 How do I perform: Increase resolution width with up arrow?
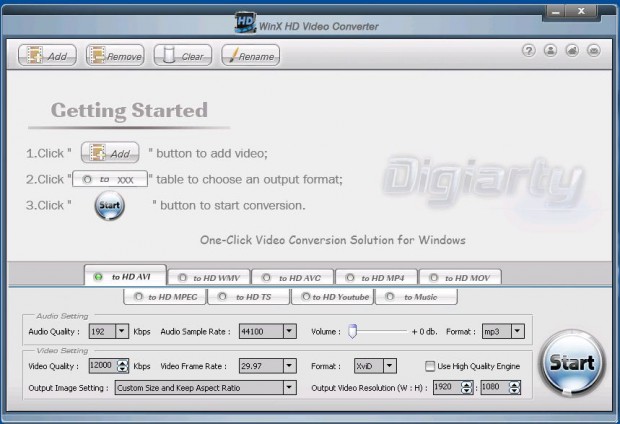pos(467,384)
